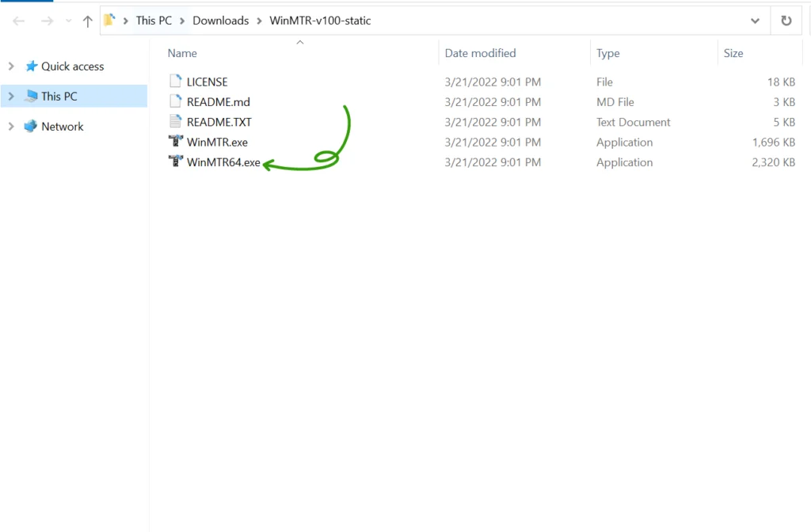The image size is (811, 532).
Task: Expand the Quick access tree node
Action: (x=11, y=66)
